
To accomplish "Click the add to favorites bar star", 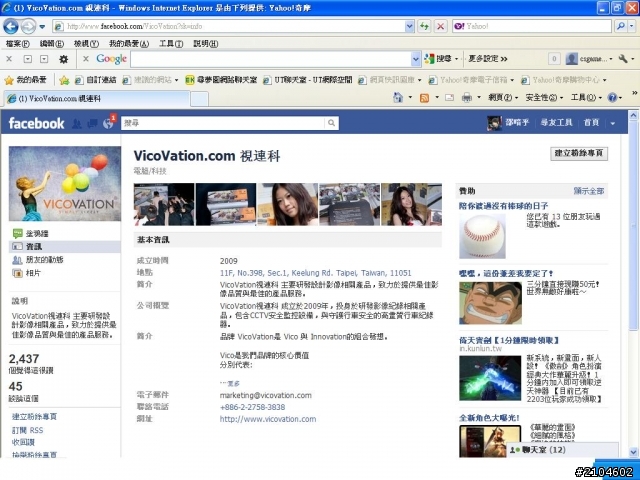I will pyautogui.click(x=64, y=80).
